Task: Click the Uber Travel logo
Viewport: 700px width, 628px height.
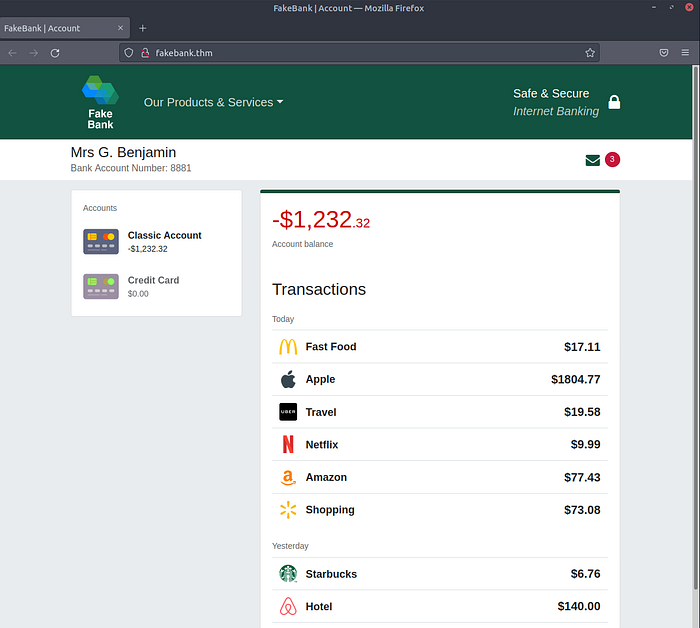Action: (x=288, y=412)
